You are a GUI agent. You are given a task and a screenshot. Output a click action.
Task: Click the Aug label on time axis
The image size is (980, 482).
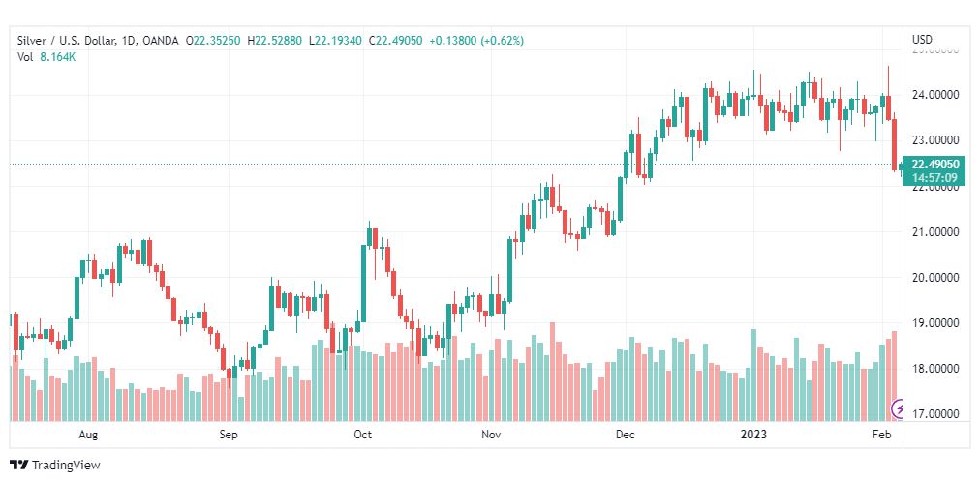89,435
